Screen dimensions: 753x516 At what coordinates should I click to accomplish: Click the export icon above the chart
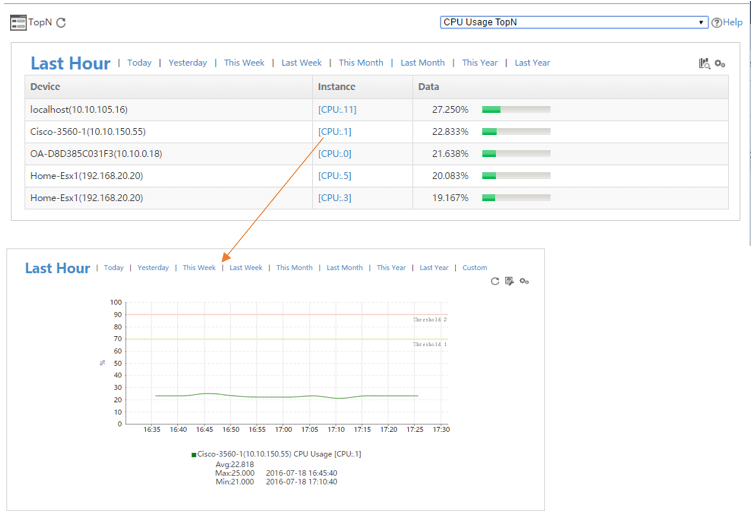(x=509, y=282)
